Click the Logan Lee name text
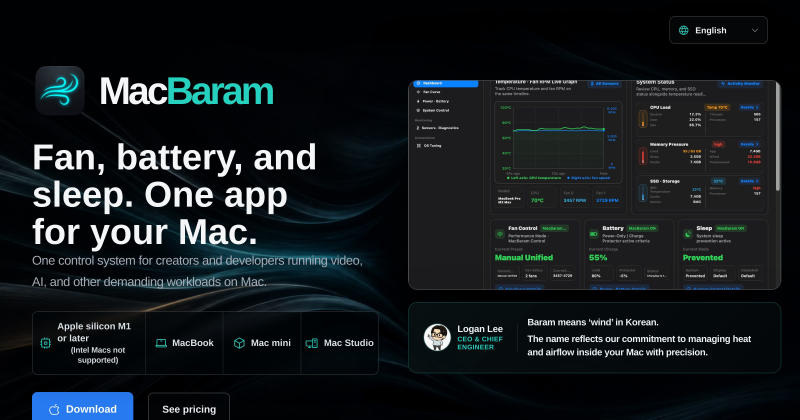 480,329
